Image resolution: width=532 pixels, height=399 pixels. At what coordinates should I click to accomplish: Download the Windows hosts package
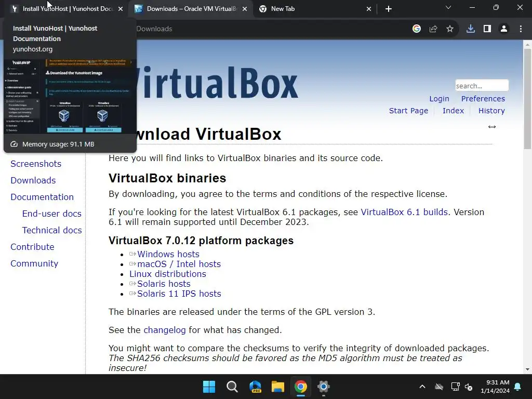(168, 254)
